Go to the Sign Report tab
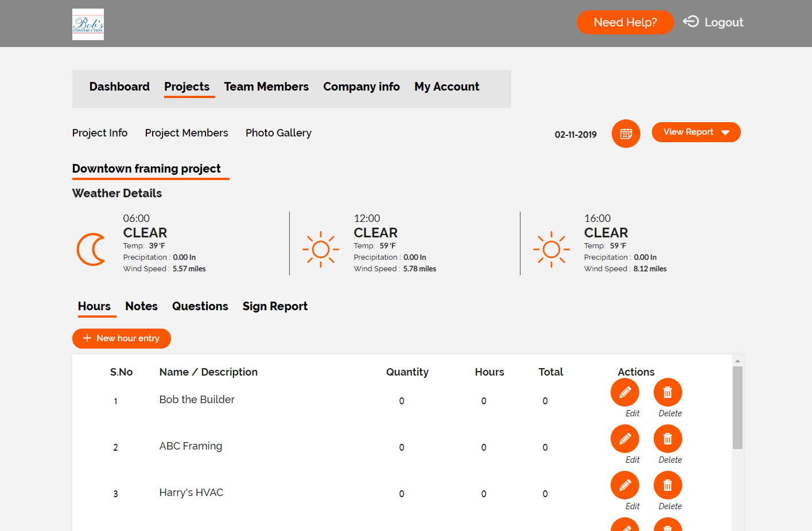Screen dimensions: 812x531 [275, 306]
